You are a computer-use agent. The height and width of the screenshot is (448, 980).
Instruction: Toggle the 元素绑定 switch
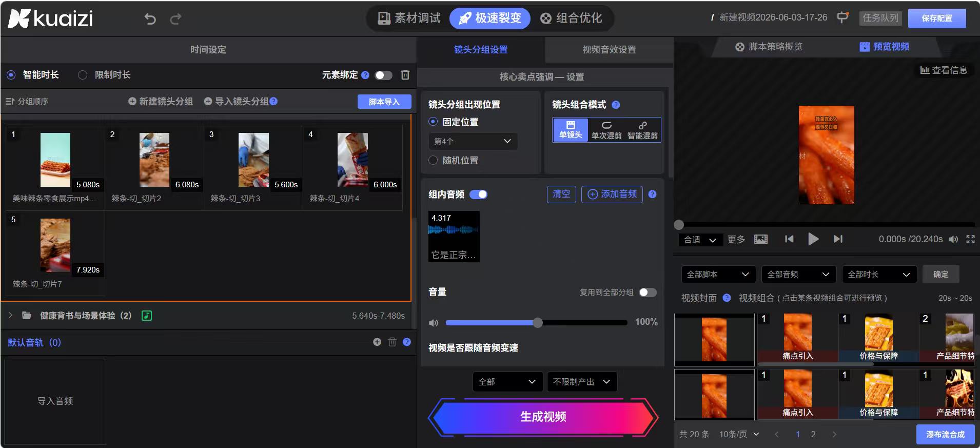pyautogui.click(x=383, y=75)
